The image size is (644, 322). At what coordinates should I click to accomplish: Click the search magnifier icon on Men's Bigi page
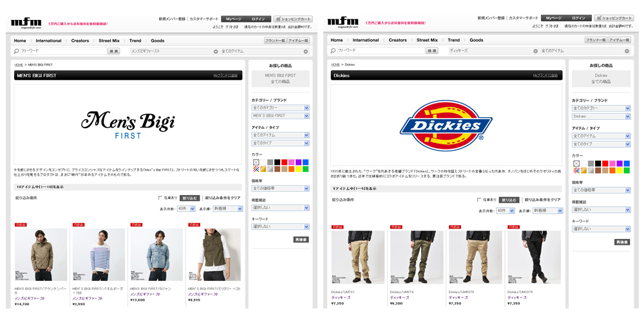pos(17,52)
